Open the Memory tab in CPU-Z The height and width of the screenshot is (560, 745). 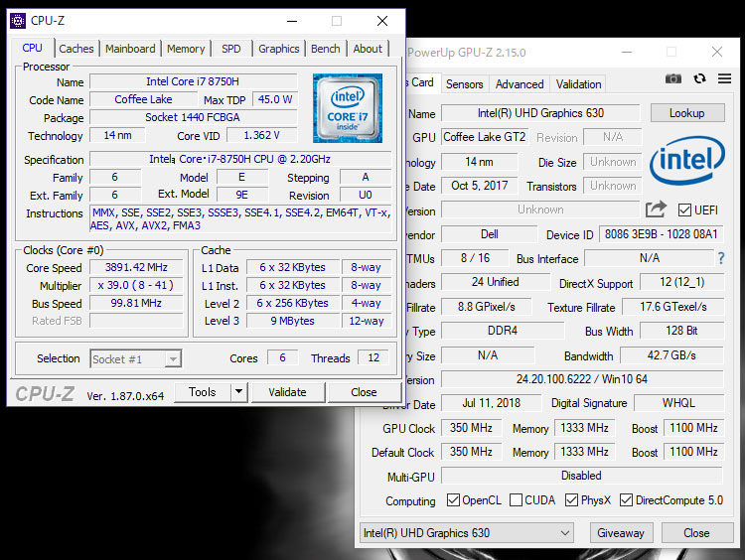[186, 49]
